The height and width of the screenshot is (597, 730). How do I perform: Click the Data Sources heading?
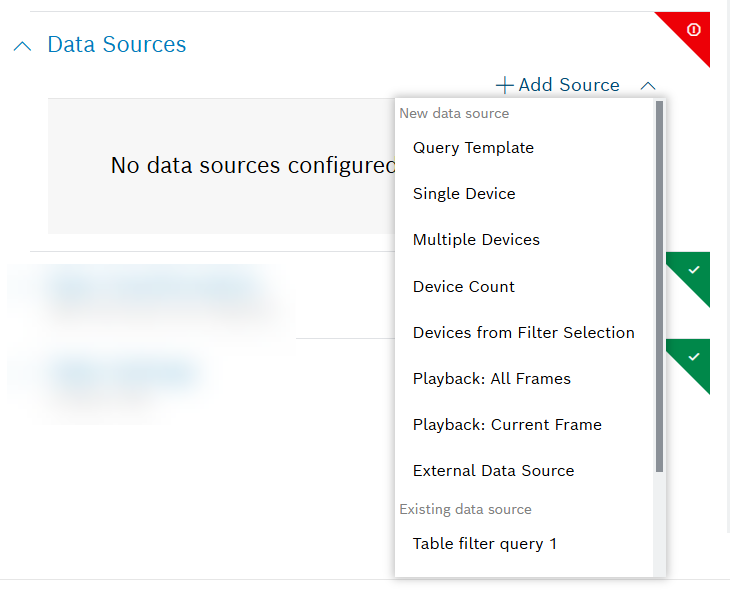coord(116,45)
